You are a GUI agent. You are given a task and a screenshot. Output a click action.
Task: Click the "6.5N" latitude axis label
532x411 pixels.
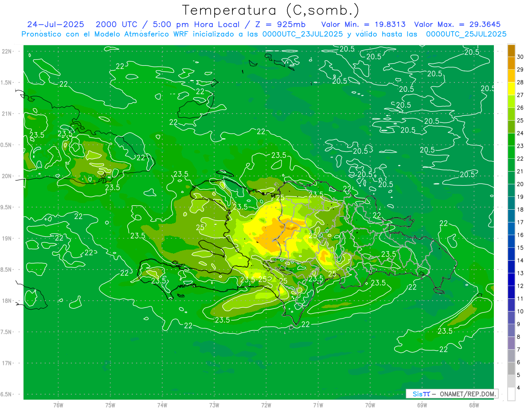click(7, 394)
